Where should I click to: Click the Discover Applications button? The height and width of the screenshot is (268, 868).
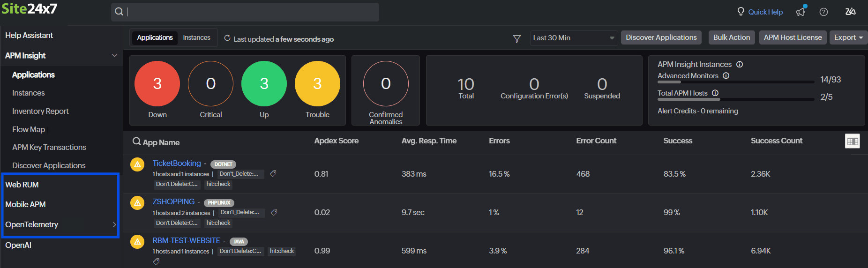[x=661, y=37]
